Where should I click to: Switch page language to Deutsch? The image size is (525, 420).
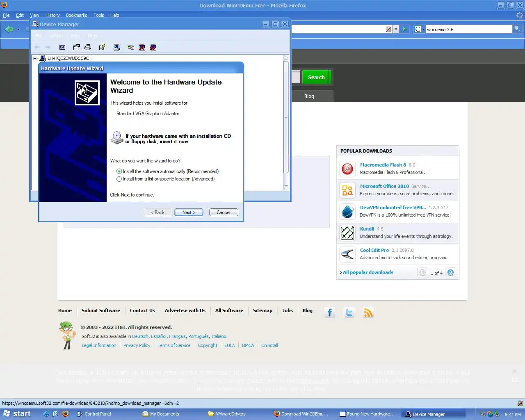pos(140,336)
